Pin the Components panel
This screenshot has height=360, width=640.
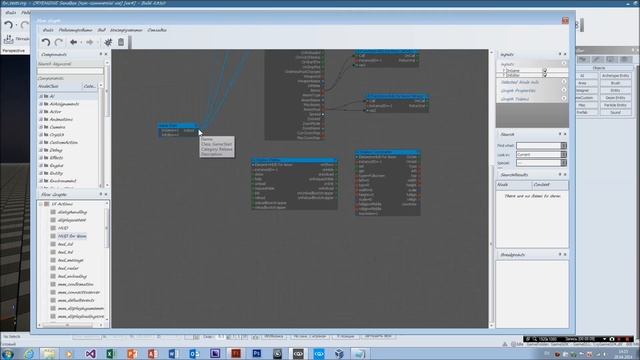tap(101, 54)
